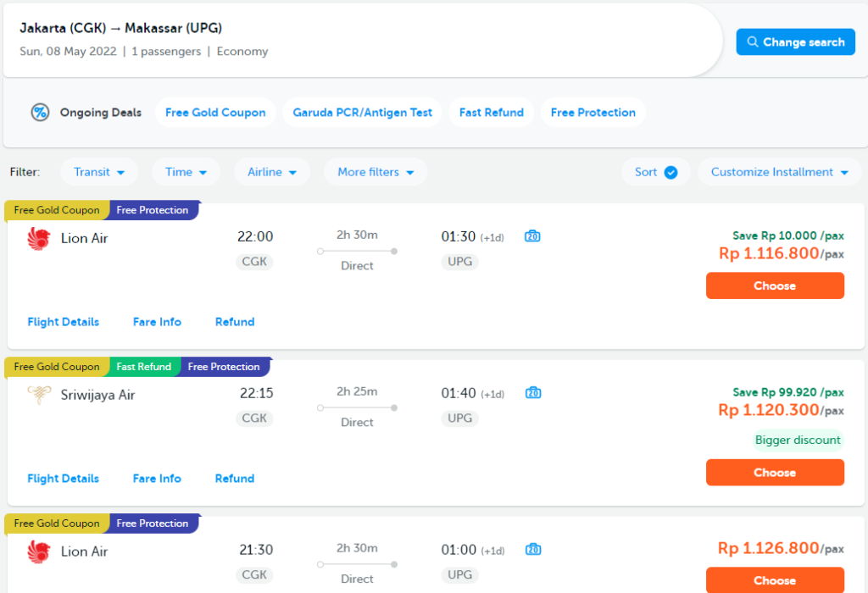Click the 22:15 departure time
The height and width of the screenshot is (593, 868).
[x=256, y=393]
